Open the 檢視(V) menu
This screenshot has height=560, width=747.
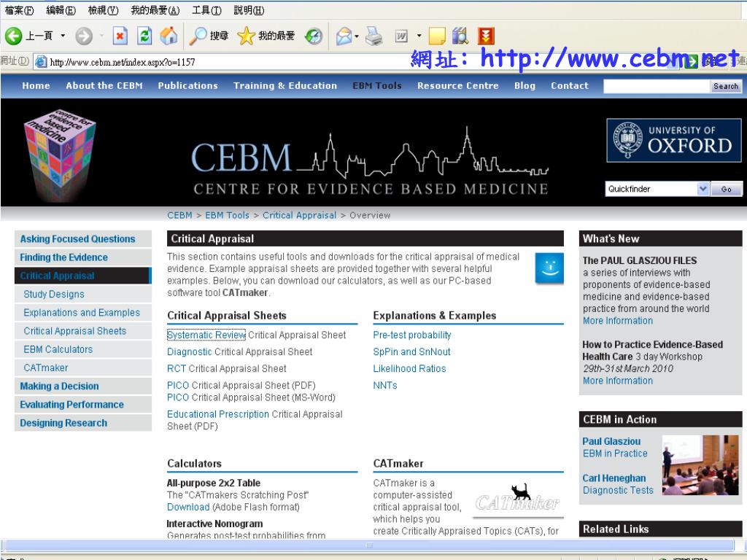pos(103,10)
